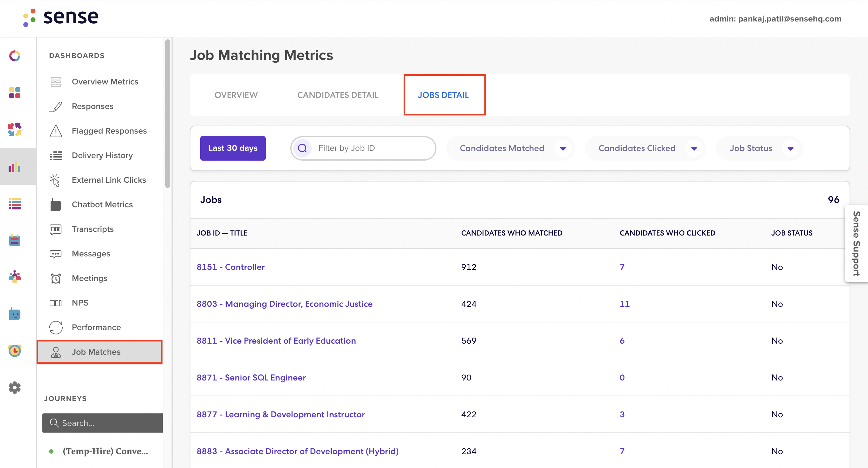Open the (Temp-Hire) Conve... journey

pos(105,451)
